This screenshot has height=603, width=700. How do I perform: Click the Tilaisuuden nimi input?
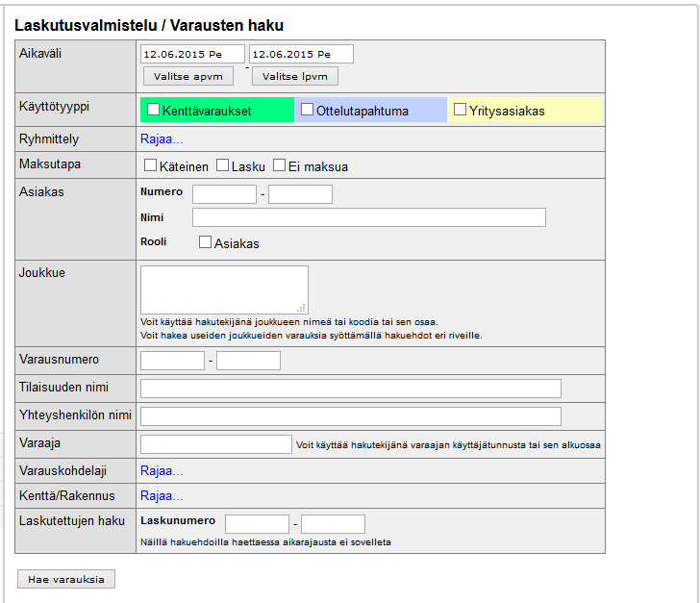pos(351,389)
